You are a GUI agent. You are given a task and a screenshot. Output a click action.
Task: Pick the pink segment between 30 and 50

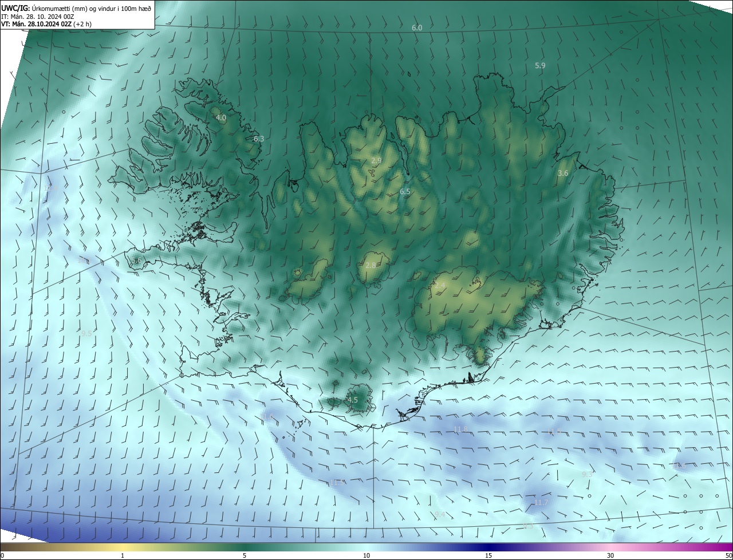(672, 547)
